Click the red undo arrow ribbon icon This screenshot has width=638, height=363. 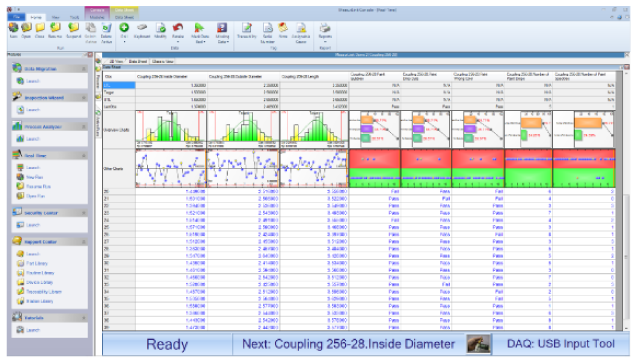(178, 28)
